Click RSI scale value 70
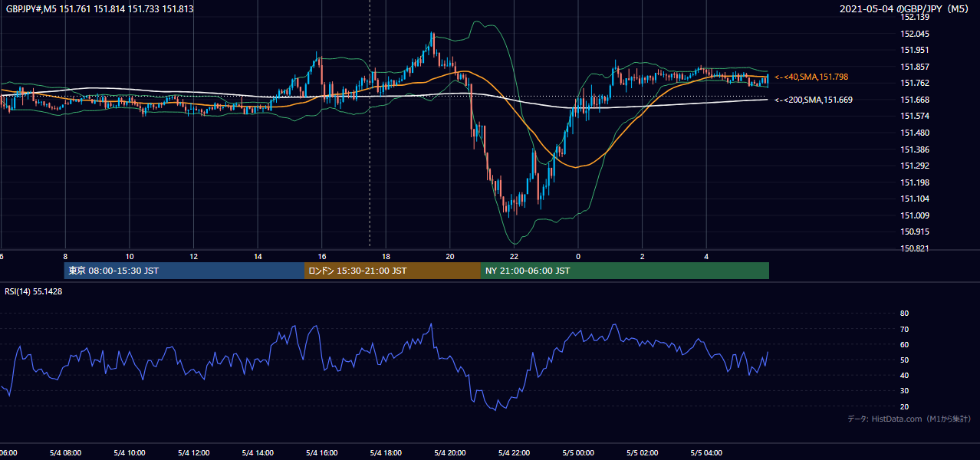This screenshot has width=980, height=460. (904, 329)
